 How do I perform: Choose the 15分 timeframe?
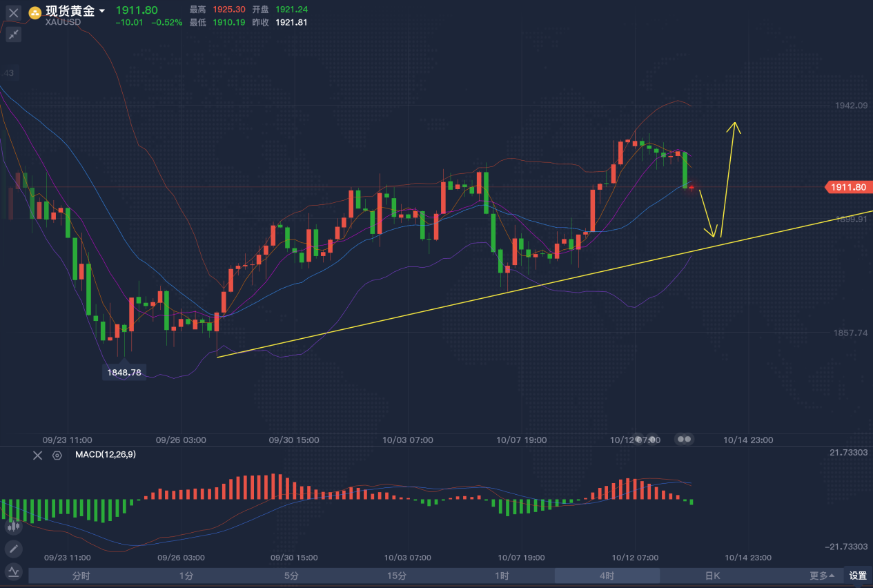tap(396, 576)
